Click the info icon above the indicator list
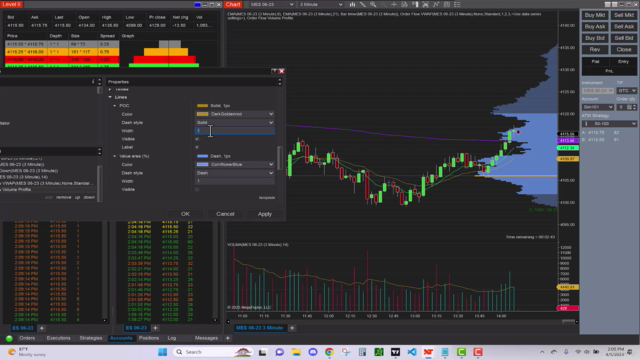640x360 pixels. click(93, 82)
